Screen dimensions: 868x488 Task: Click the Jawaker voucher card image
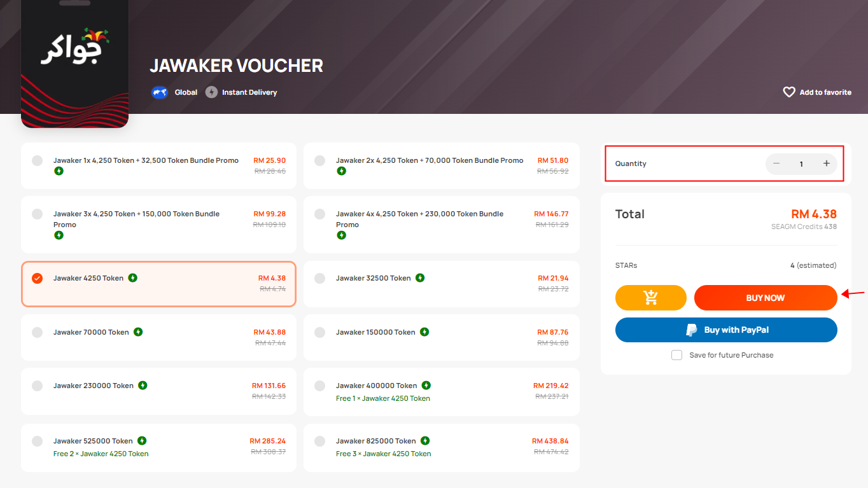click(x=75, y=64)
